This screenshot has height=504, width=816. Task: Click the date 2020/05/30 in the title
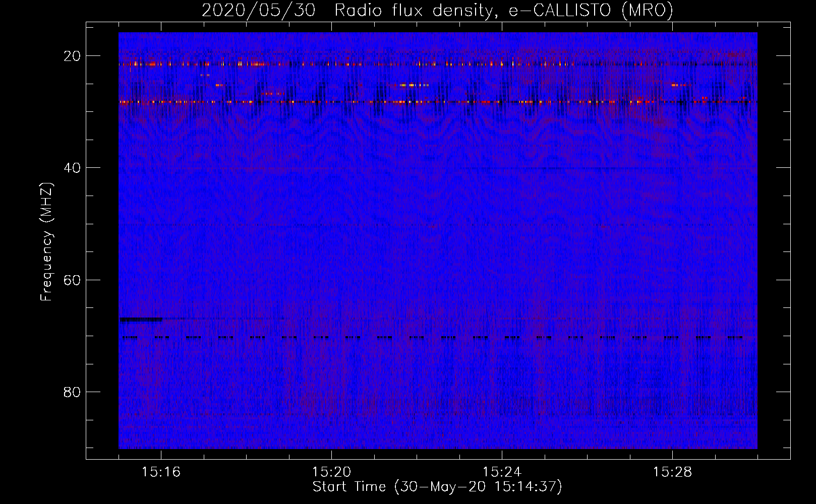pyautogui.click(x=258, y=11)
